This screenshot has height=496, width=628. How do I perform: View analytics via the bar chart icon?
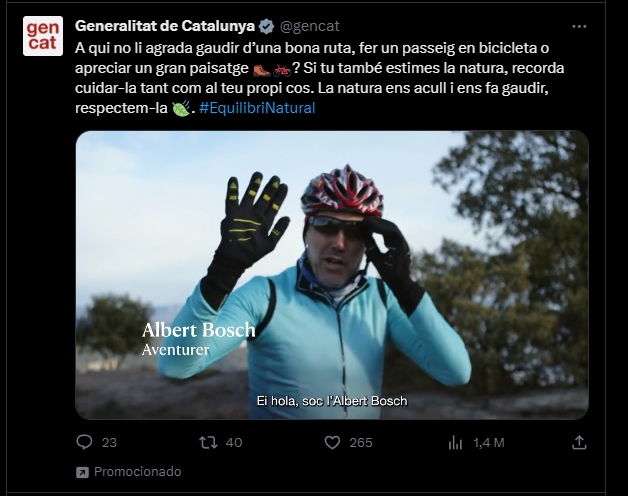point(455,443)
